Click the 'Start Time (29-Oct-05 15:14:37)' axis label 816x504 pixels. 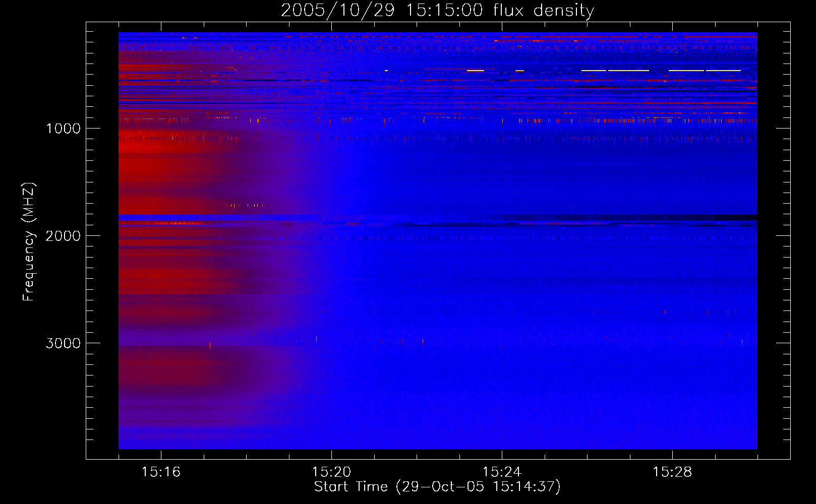pyautogui.click(x=437, y=487)
